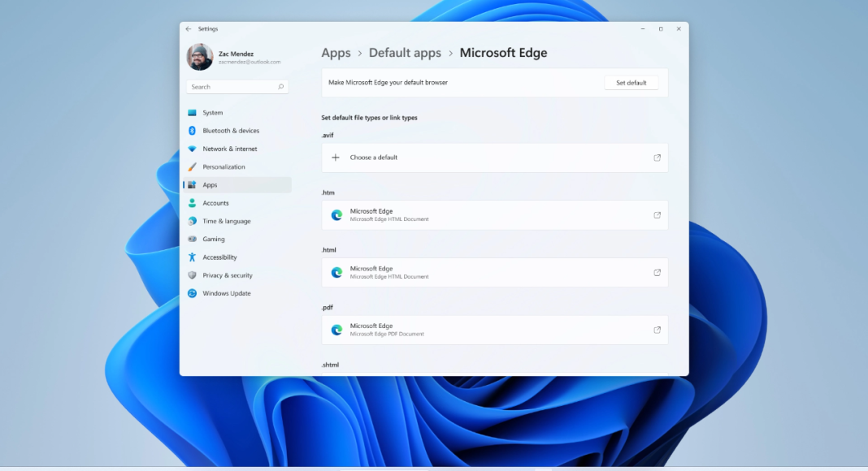The width and height of the screenshot is (868, 471).
Task: Click the plus icon for .avif
Action: 336,158
